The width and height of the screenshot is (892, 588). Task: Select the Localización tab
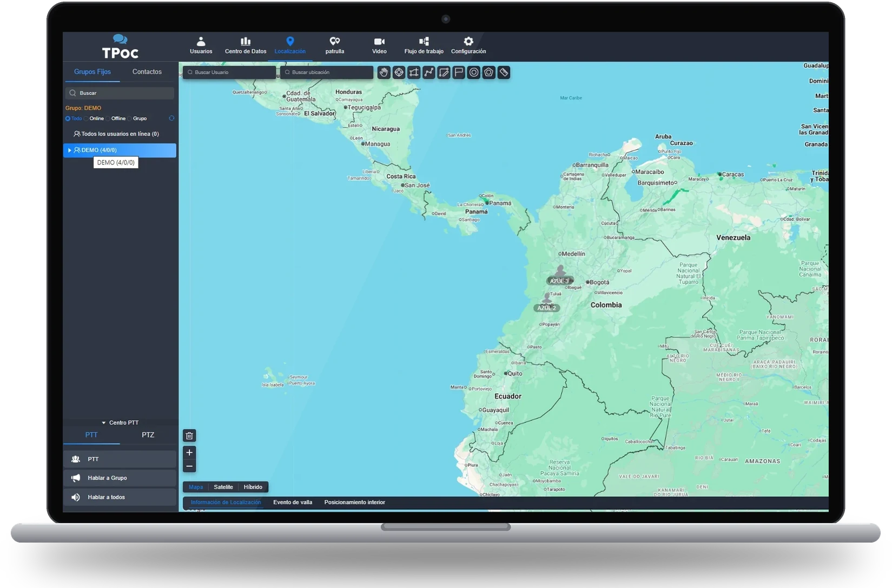tap(290, 45)
